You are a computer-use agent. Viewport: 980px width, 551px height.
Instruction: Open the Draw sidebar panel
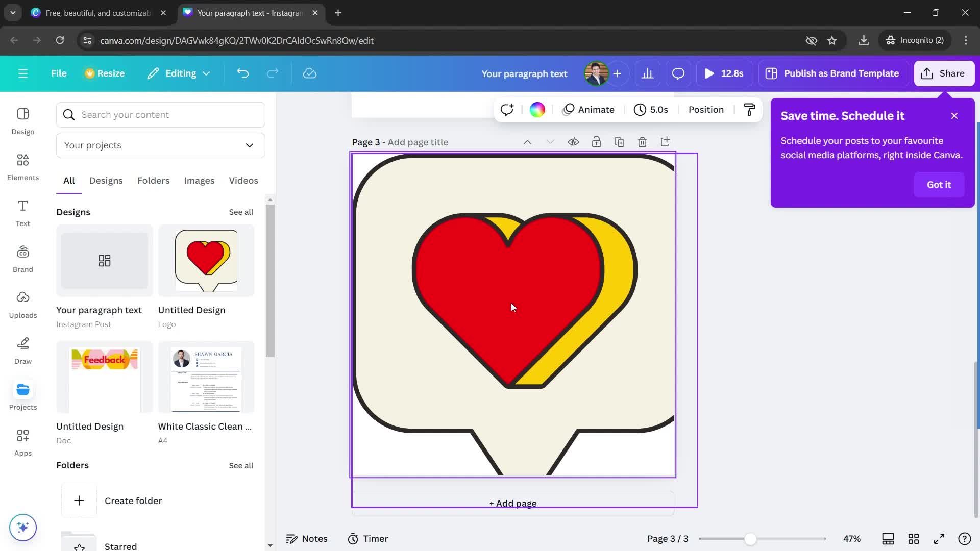(23, 351)
